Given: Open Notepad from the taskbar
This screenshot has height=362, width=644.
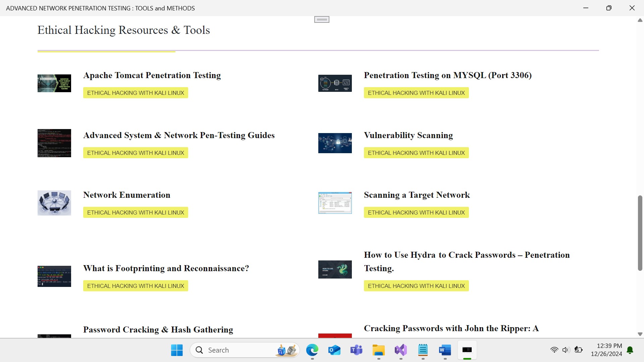Looking at the screenshot, I should [423, 350].
